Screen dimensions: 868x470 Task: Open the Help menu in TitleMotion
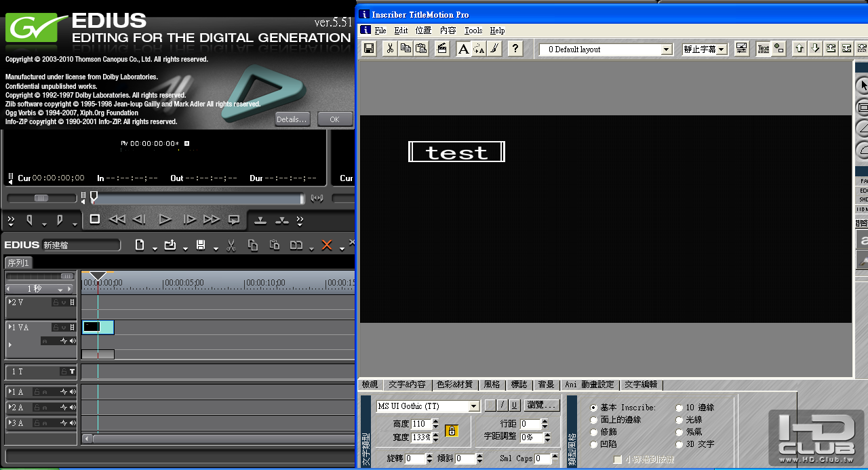[498, 31]
